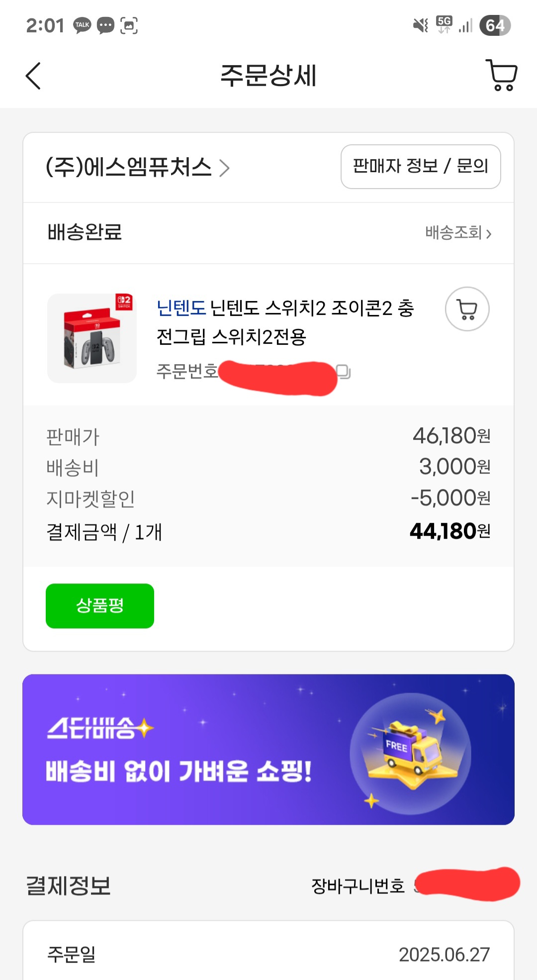Tap the blue 닌텐도 brand link
The height and width of the screenshot is (980, 537).
pos(181,308)
